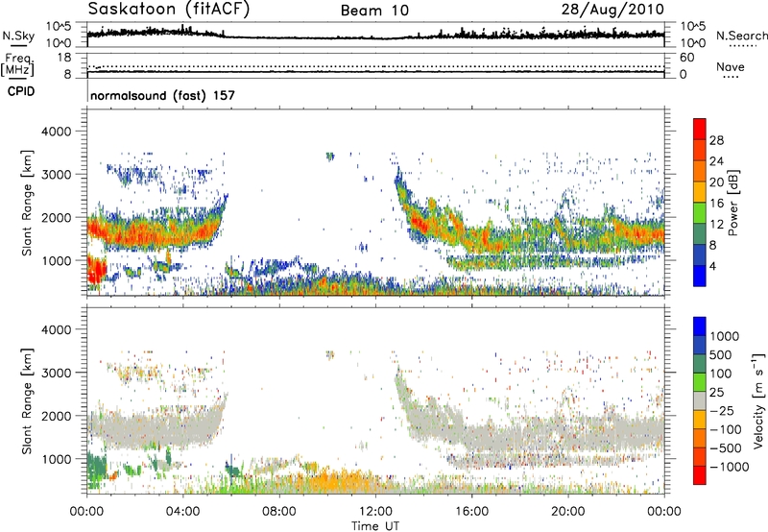The height and width of the screenshot is (532, 768).
Task: Click the Nave legend label
Action: pyautogui.click(x=731, y=66)
